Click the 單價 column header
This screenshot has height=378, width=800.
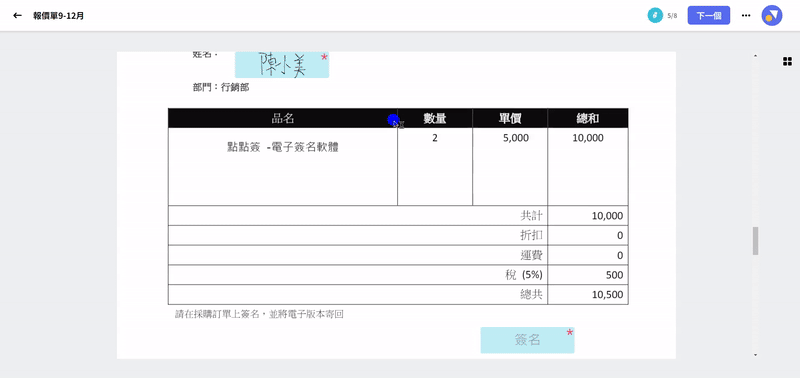[510, 118]
